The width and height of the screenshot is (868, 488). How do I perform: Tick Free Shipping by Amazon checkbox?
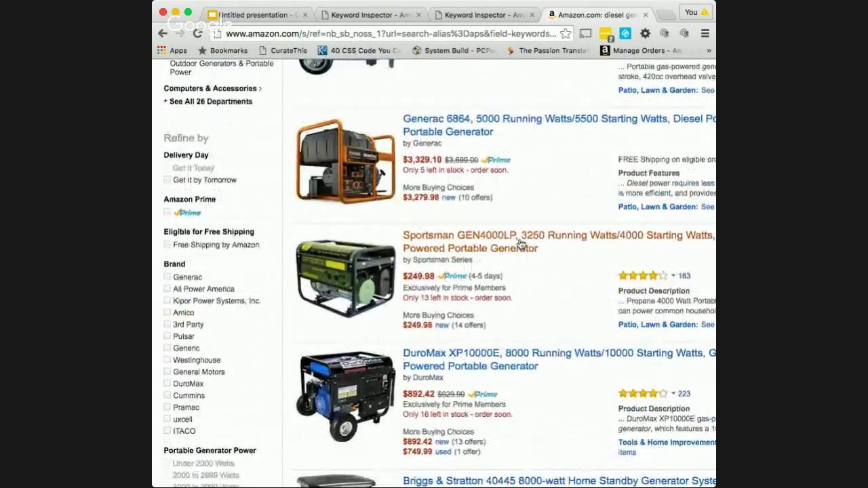(x=167, y=245)
